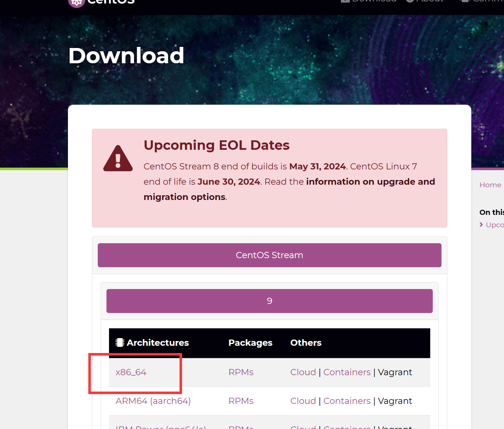Click the chip icon beside Architectures

click(120, 342)
